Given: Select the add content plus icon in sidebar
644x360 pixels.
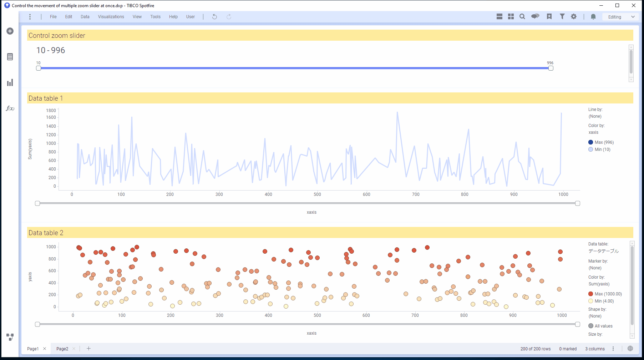Looking at the screenshot, I should point(10,31).
